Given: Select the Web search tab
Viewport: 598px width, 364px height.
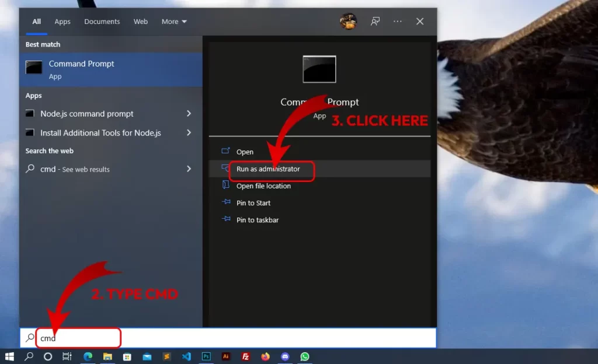Looking at the screenshot, I should pyautogui.click(x=141, y=22).
